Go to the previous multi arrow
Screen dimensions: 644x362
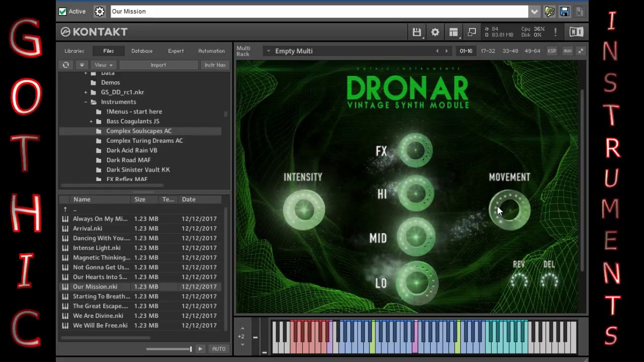tap(437, 51)
